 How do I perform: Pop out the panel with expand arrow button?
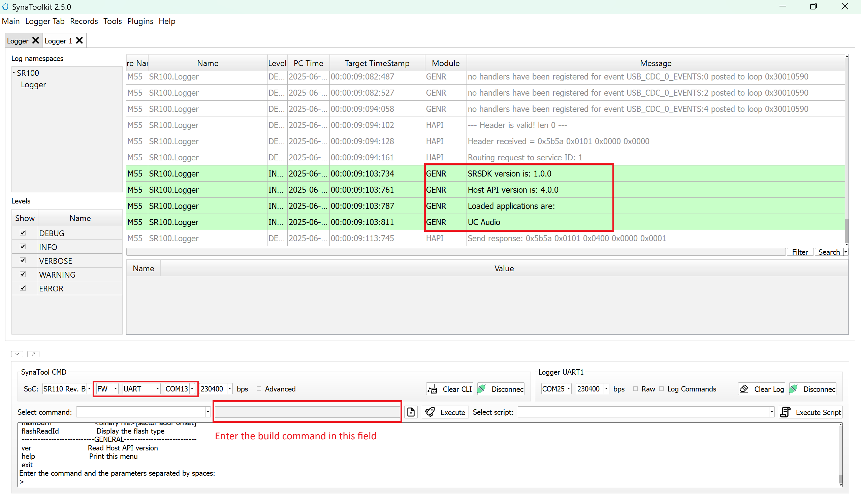[x=33, y=354]
